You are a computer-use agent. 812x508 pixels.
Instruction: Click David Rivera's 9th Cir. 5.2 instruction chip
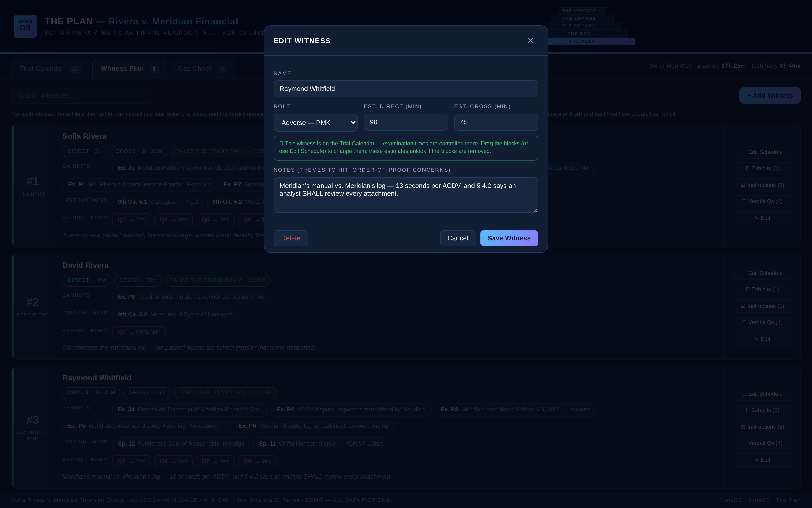pos(175,315)
